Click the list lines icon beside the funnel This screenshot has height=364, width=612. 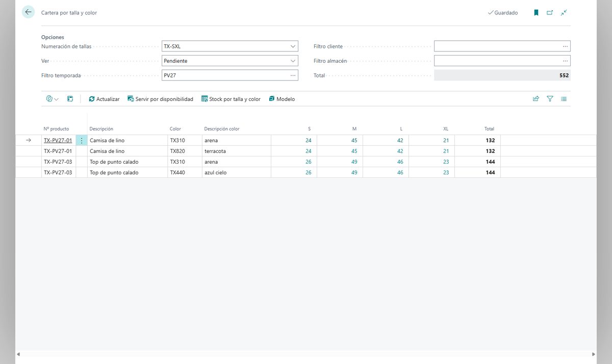[x=564, y=99]
